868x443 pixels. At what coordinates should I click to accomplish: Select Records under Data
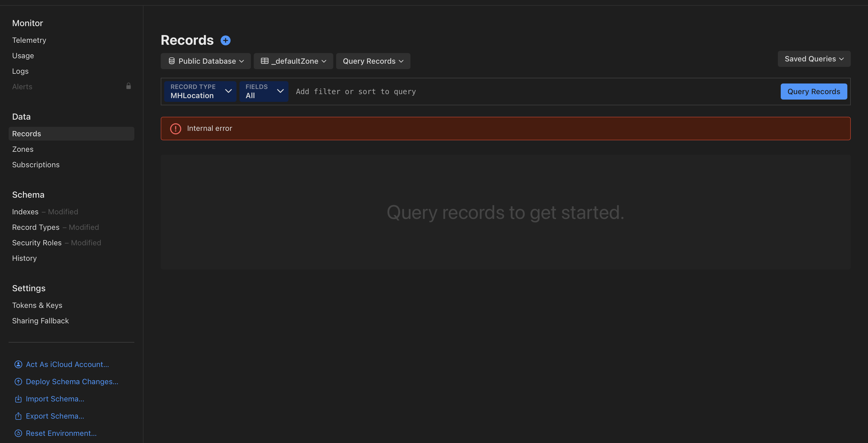pyautogui.click(x=71, y=134)
